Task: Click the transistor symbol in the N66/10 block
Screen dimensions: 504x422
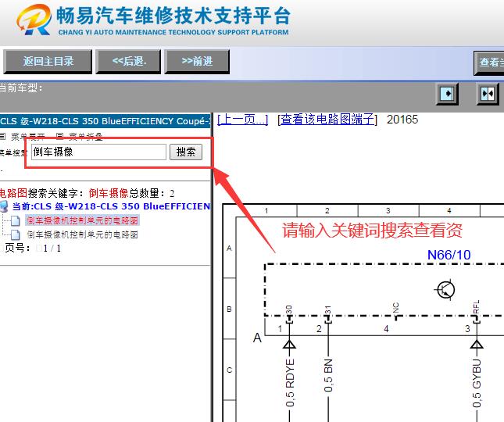Action: pos(445,290)
